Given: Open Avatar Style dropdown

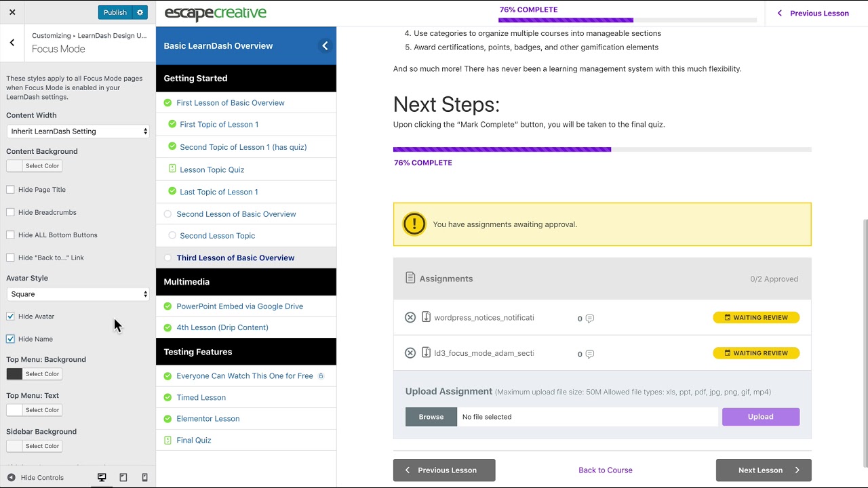Looking at the screenshot, I should [78, 294].
